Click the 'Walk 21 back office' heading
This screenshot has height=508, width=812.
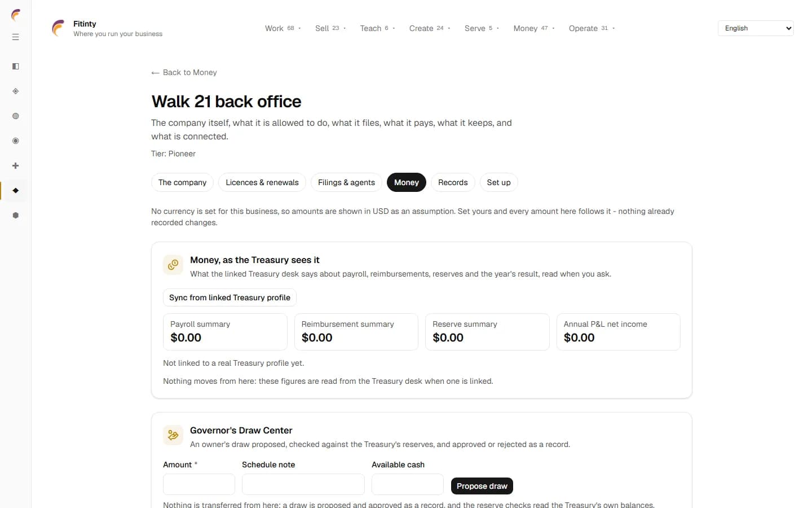tap(226, 102)
